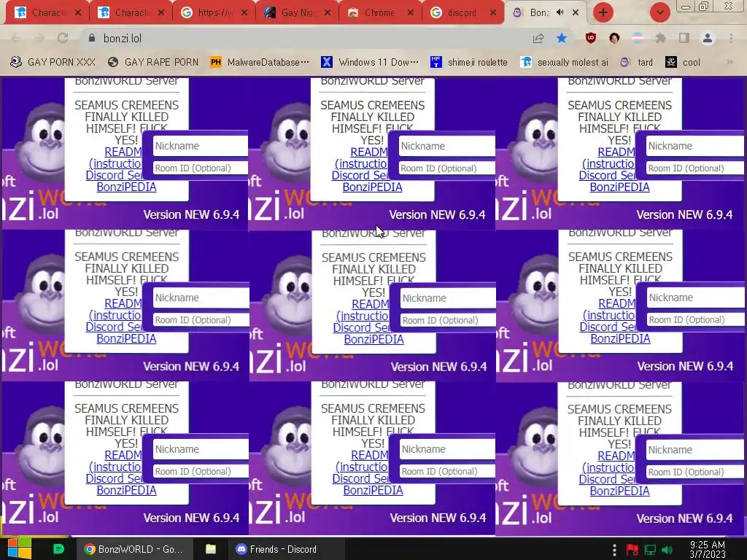Screen dimensions: 747x560
Task: Switch to the discord tab
Action: click(463, 13)
